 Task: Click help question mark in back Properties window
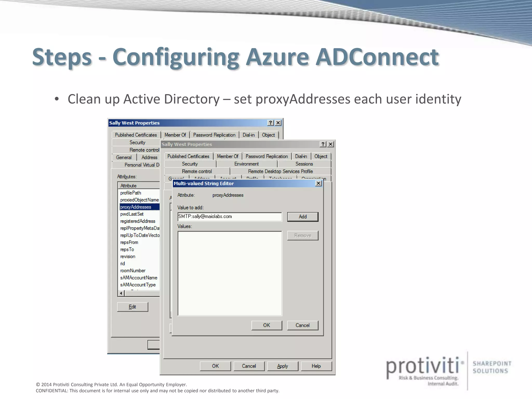pyautogui.click(x=270, y=123)
